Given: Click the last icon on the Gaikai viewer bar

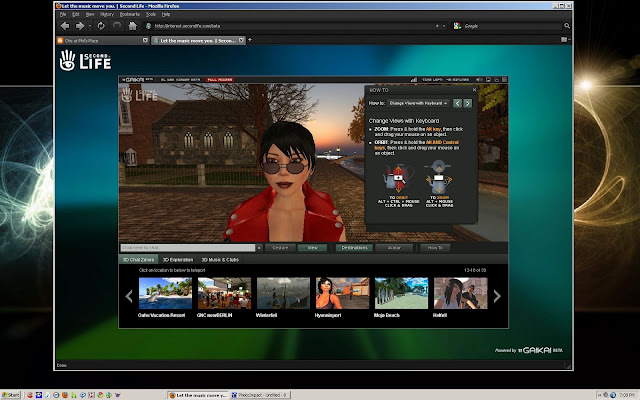Looking at the screenshot, I should coord(504,80).
